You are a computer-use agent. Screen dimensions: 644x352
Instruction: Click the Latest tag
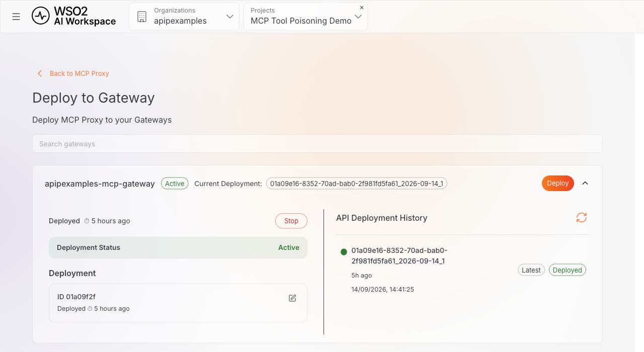(531, 270)
